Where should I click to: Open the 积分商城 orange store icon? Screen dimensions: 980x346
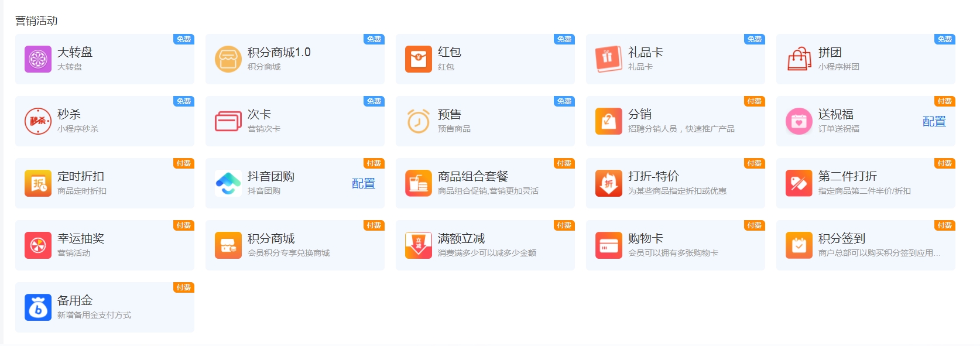tap(228, 245)
